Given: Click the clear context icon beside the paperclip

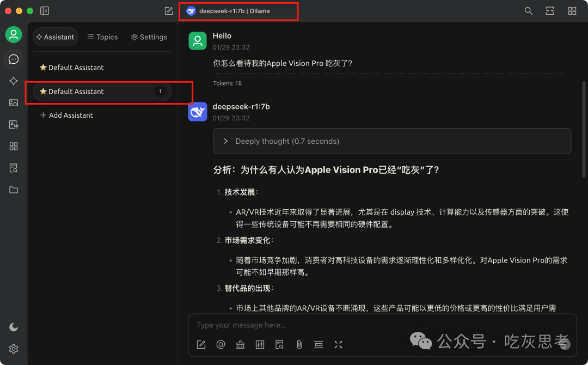Looking at the screenshot, I should pos(318,344).
